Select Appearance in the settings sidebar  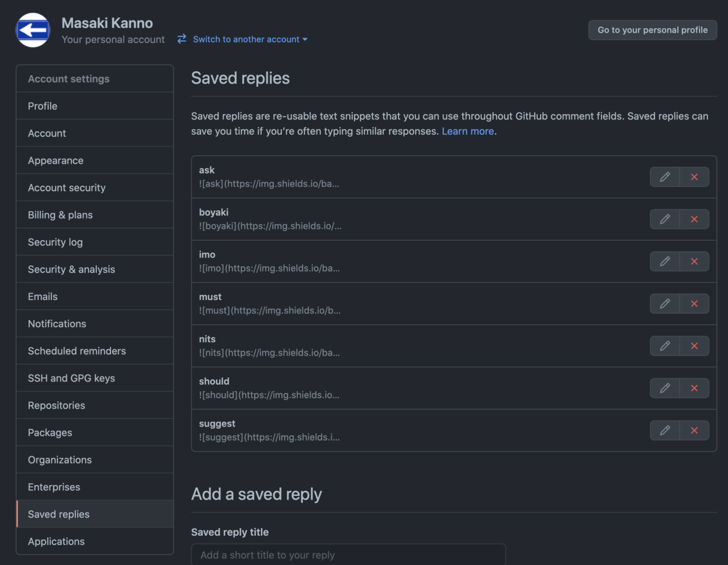pyautogui.click(x=56, y=161)
